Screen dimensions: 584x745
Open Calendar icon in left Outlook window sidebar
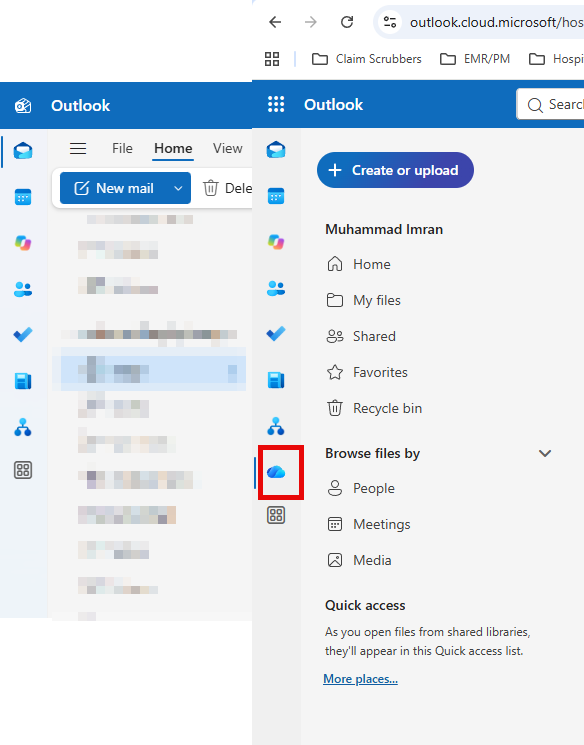(x=23, y=197)
